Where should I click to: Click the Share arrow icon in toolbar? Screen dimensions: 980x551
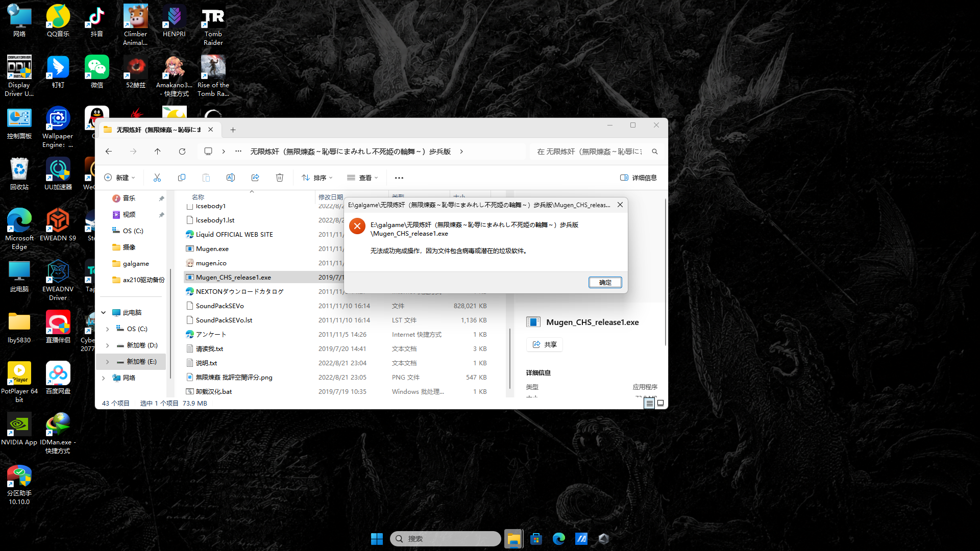coord(255,178)
